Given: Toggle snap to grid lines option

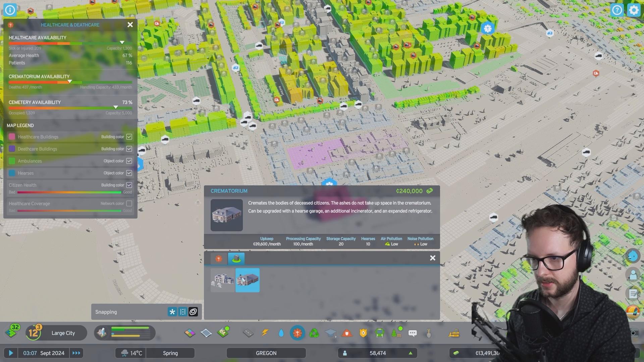Looking at the screenshot, I should click(183, 312).
